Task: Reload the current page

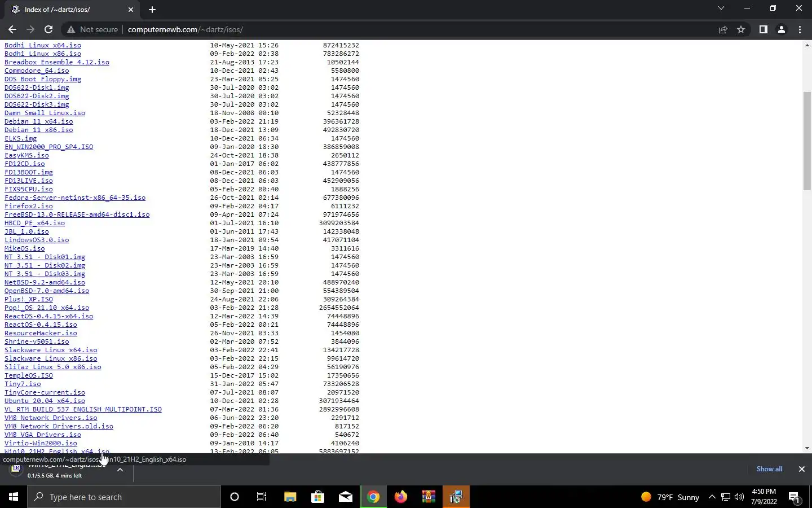Action: click(48, 29)
